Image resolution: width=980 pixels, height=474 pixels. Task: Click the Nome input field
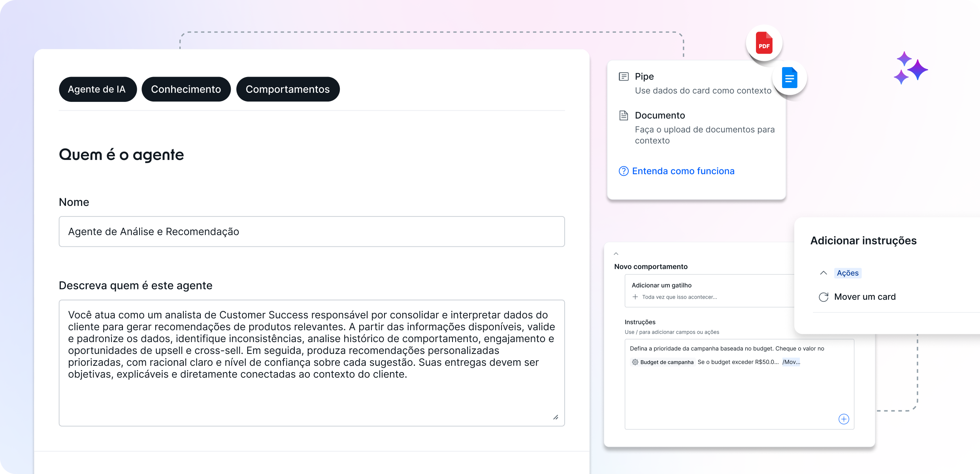click(311, 231)
